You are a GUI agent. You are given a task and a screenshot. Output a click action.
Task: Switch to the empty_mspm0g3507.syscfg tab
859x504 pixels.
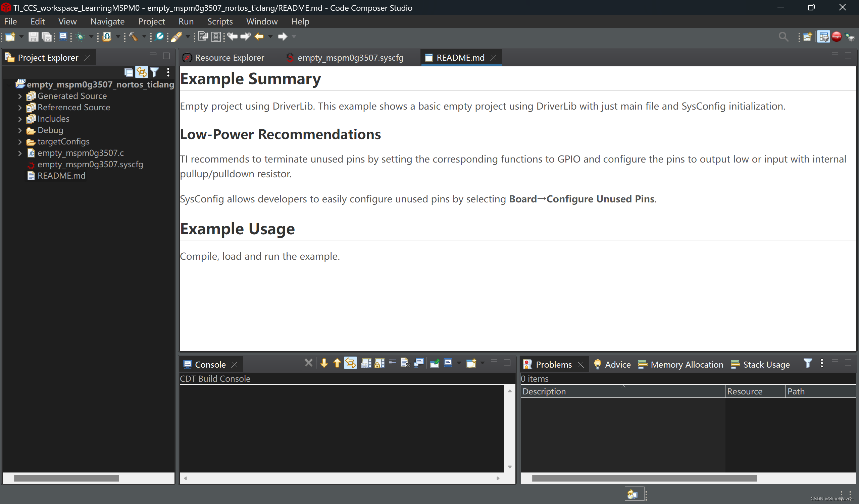click(x=350, y=58)
